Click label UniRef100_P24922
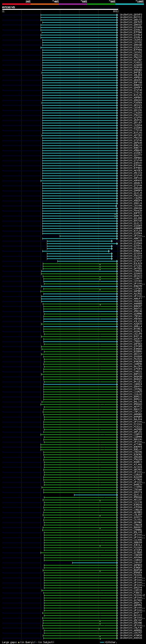 click(x=131, y=63)
